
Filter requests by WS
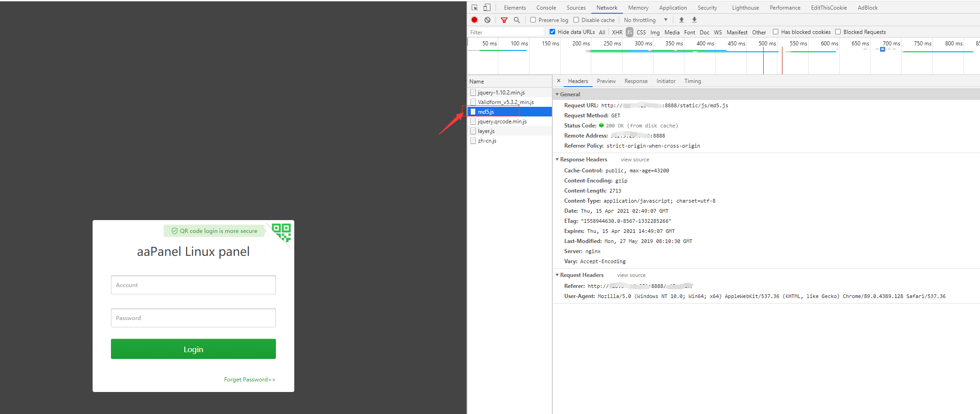point(718,33)
